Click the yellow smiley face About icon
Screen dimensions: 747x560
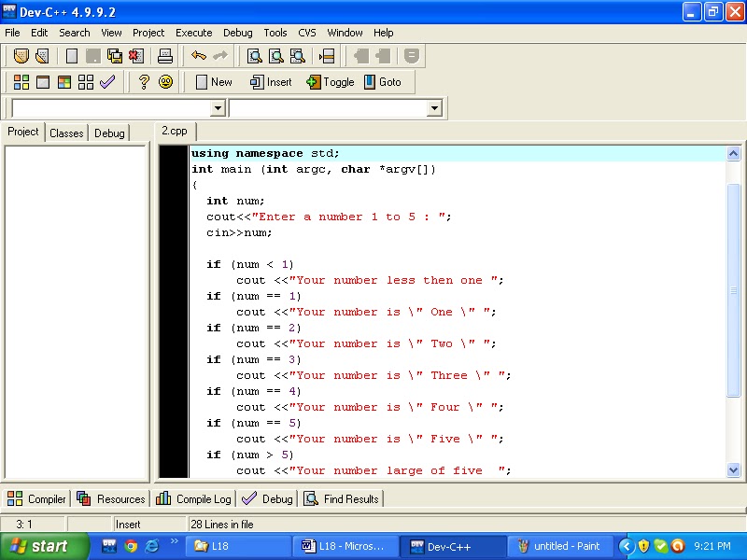coord(165,82)
